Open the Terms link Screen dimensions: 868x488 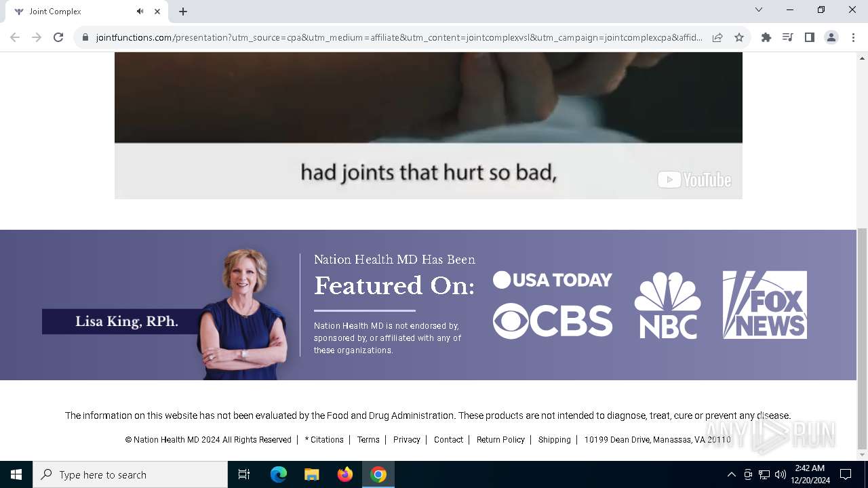368,440
